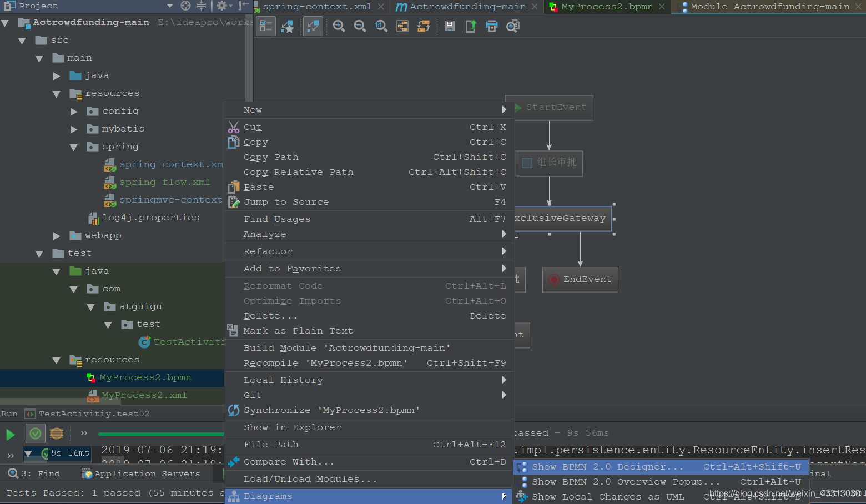Expand the config folder
Screen dimensions: 866x504
pyautogui.click(x=74, y=112)
